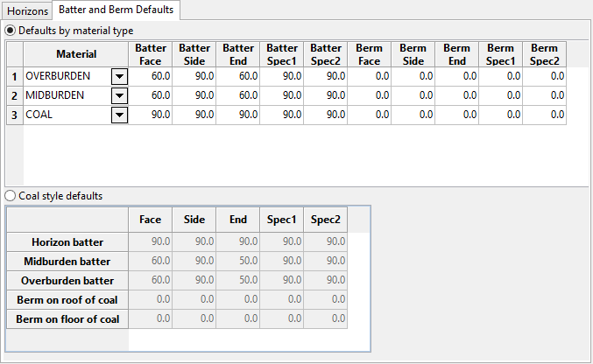This screenshot has width=593, height=364.
Task: Click the Berm Side column header
Action: (413, 54)
